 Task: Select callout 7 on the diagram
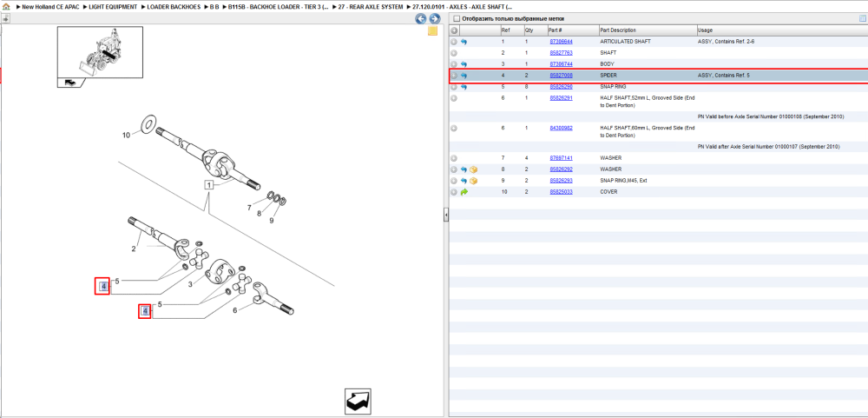(250, 209)
